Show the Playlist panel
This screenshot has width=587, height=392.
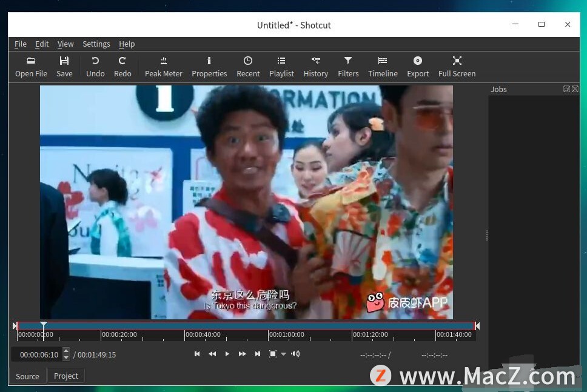click(281, 67)
